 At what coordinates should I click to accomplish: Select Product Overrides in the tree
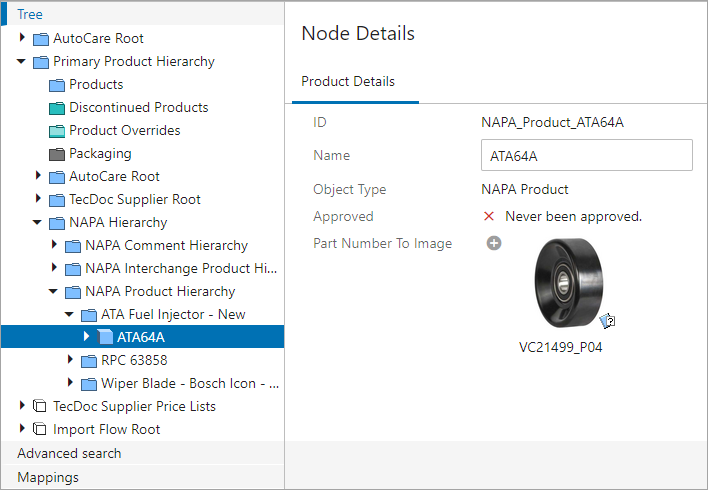tap(125, 131)
